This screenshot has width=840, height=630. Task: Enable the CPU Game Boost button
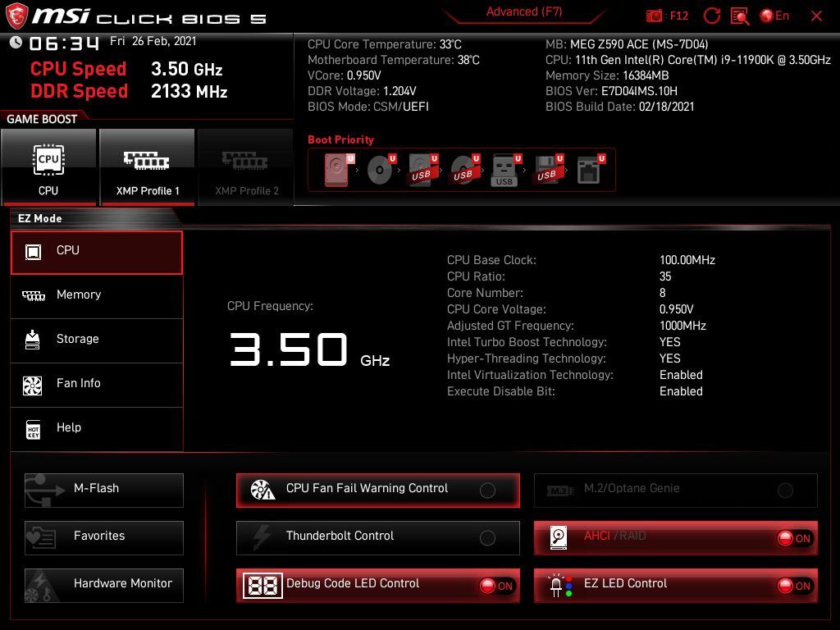click(48, 167)
